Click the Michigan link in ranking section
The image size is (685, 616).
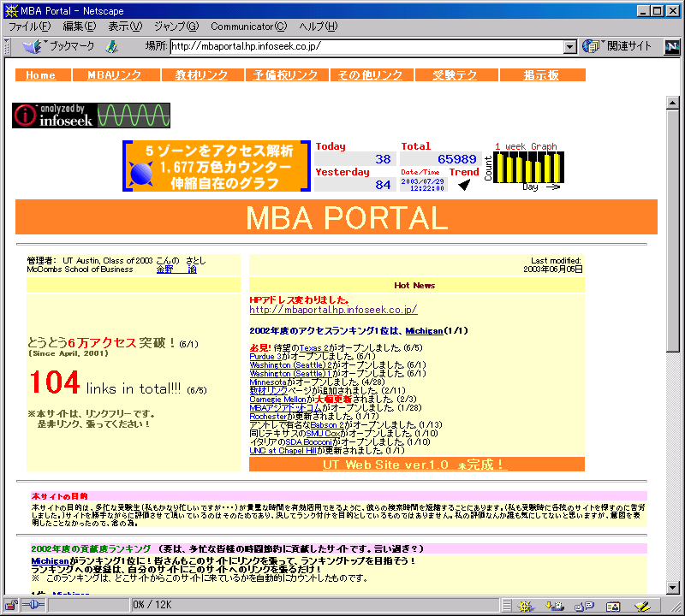point(51,561)
